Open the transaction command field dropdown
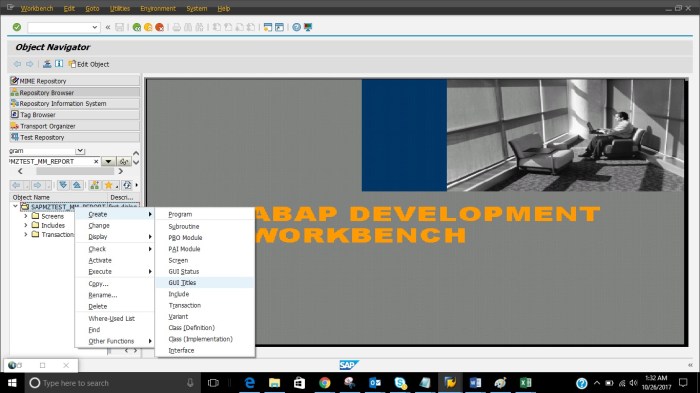This screenshot has height=393, width=700. coord(95,27)
